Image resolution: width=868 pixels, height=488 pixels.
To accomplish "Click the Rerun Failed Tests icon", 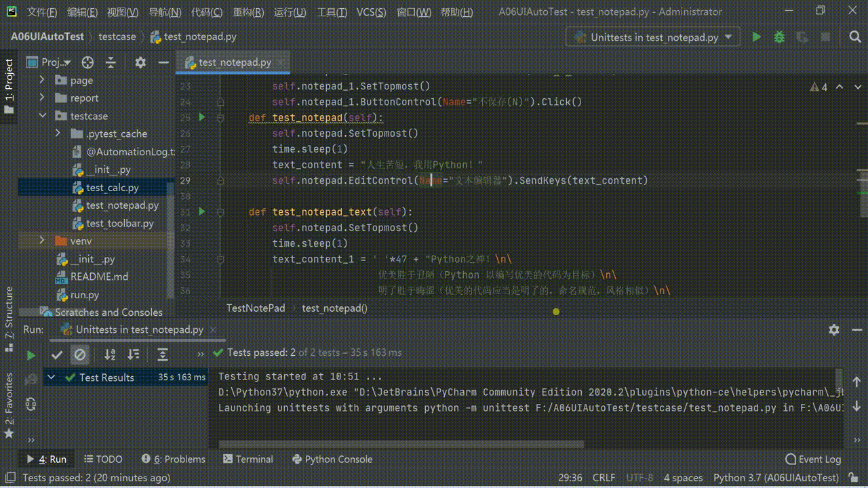I will coord(31,380).
